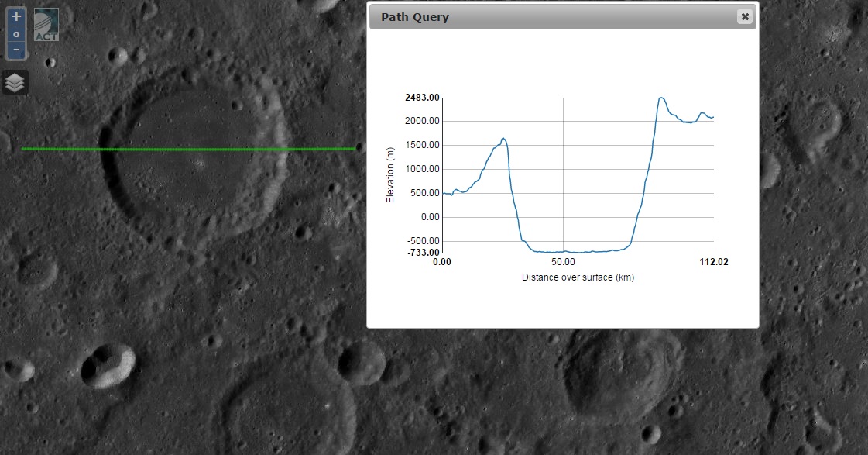Viewport: 868px width, 455px height.
Task: Click the 50.00 distance axis label
Action: click(563, 262)
